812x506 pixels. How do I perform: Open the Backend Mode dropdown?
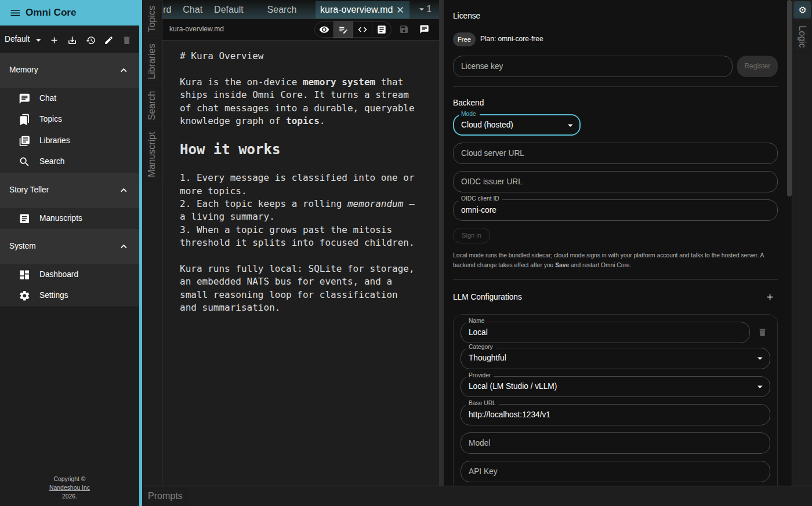coord(516,125)
